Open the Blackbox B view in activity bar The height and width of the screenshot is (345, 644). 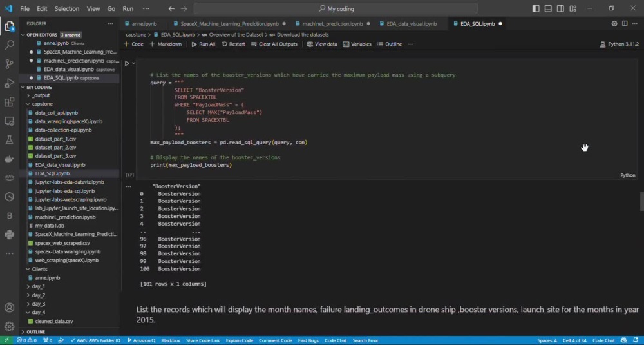9,215
